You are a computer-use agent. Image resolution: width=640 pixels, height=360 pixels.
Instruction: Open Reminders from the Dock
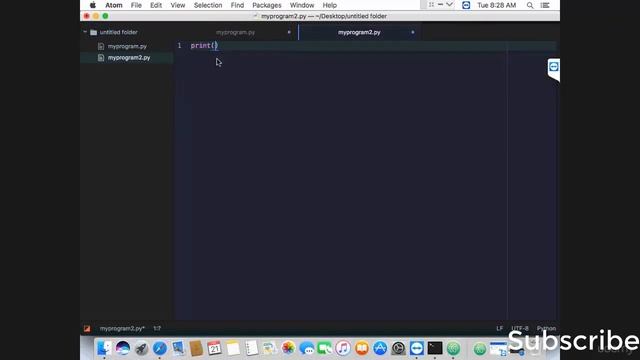point(251,348)
